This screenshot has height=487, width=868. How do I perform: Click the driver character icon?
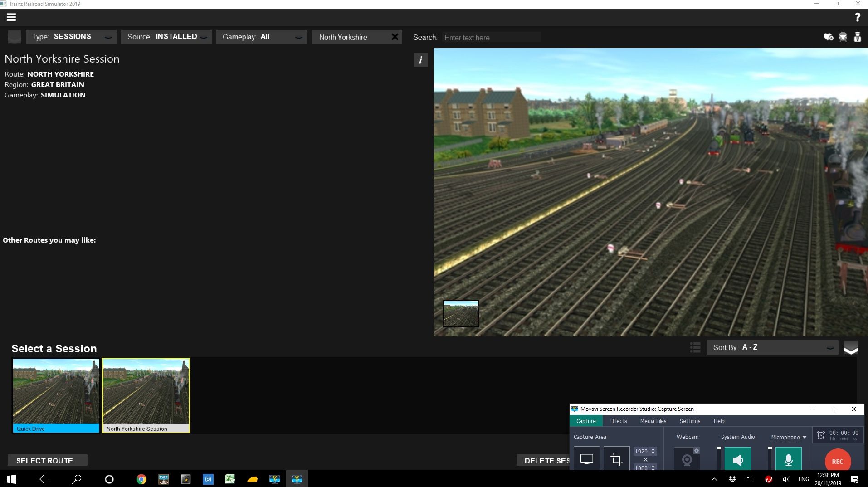pyautogui.click(x=857, y=37)
